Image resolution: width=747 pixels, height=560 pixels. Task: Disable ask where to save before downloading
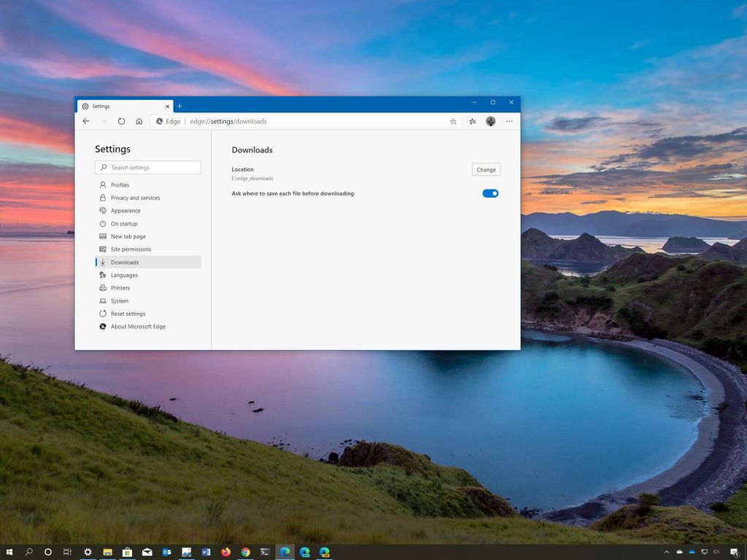[489, 193]
